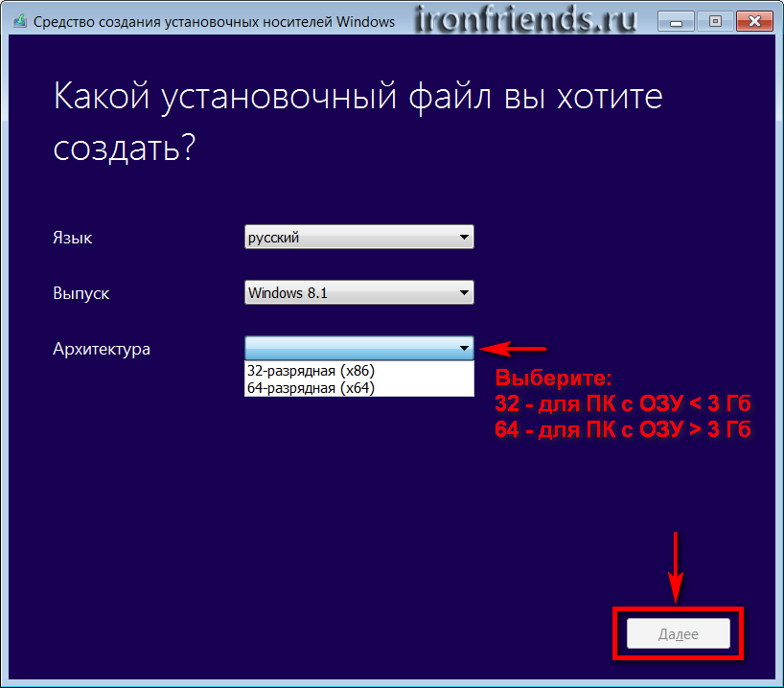Image resolution: width=784 pixels, height=688 pixels.
Task: Choose 64-разрядная (x64) from the list
Action: pyautogui.click(x=311, y=387)
